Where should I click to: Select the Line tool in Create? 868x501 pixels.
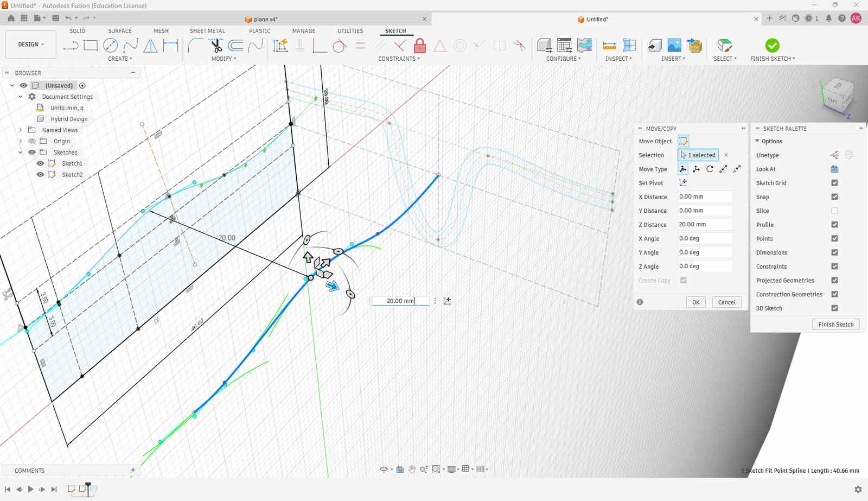(x=71, y=46)
